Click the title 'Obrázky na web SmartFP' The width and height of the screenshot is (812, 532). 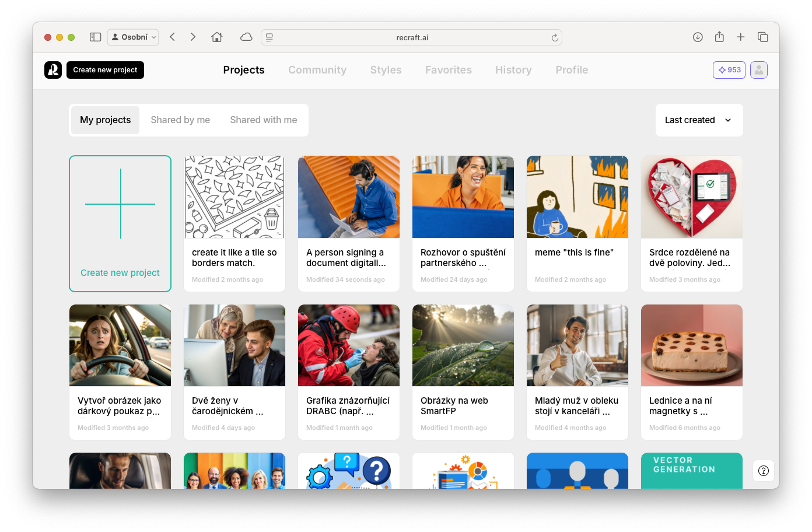click(454, 406)
